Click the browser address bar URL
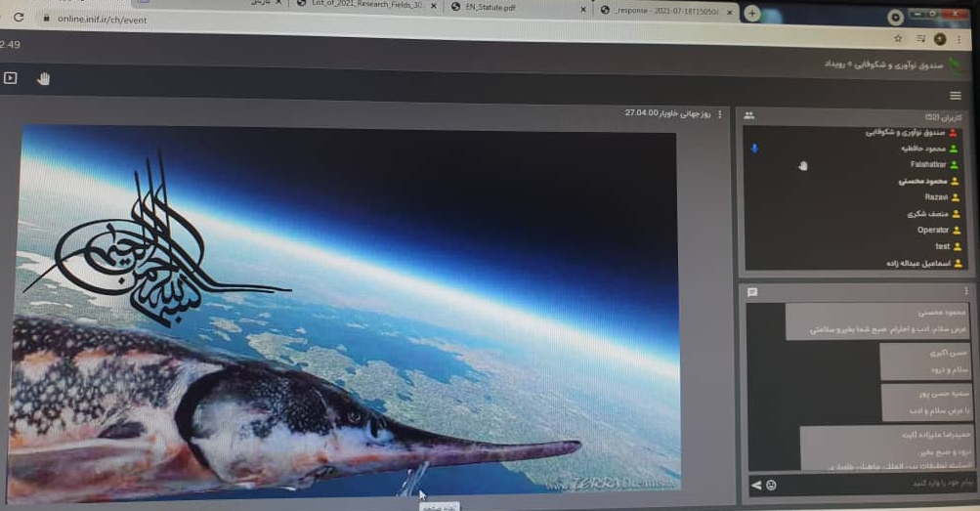980x511 pixels. coord(101,19)
